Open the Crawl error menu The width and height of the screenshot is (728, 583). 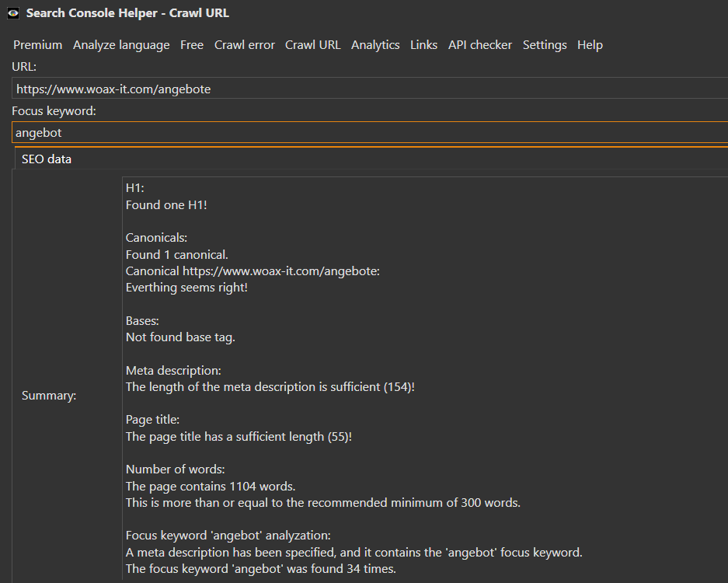coord(244,45)
